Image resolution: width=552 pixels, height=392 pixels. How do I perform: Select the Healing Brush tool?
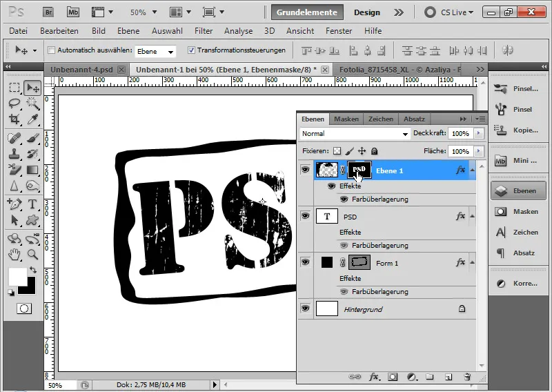[x=14, y=138]
